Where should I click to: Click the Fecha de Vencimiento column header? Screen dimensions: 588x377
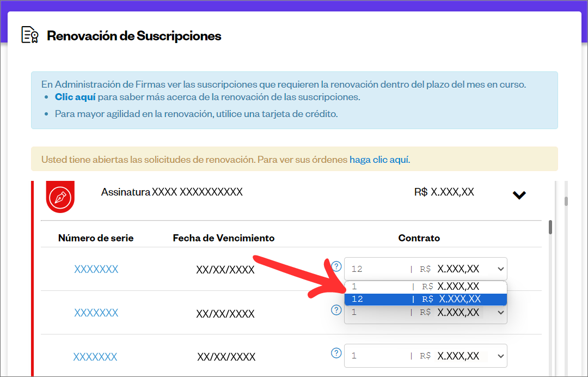[x=224, y=238]
